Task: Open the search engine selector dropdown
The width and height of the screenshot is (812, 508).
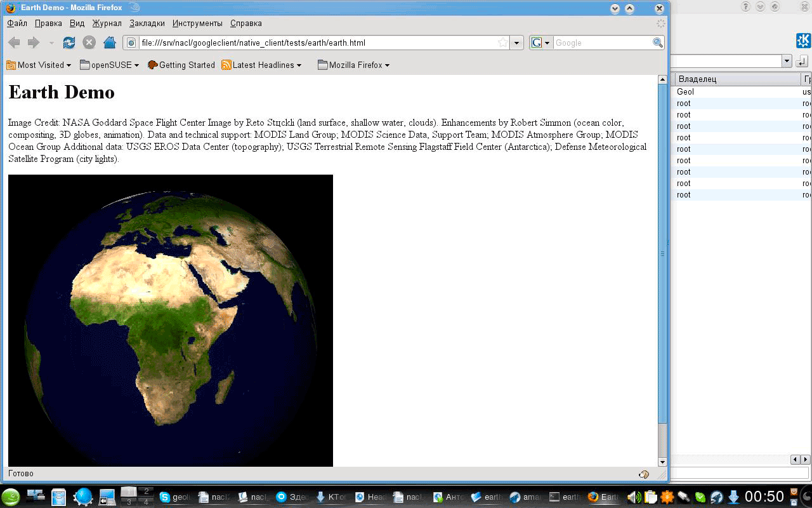Action: (540, 43)
